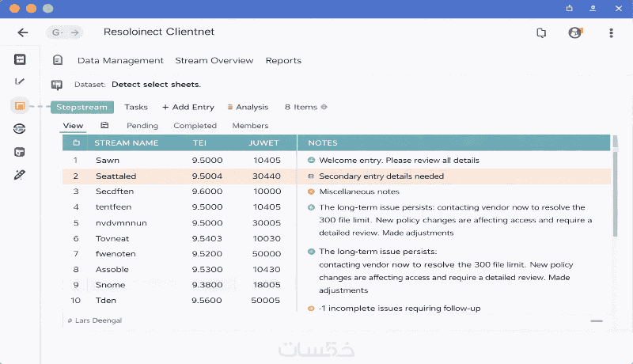Click the Add Entry button
This screenshot has width=633, height=364.
point(188,107)
